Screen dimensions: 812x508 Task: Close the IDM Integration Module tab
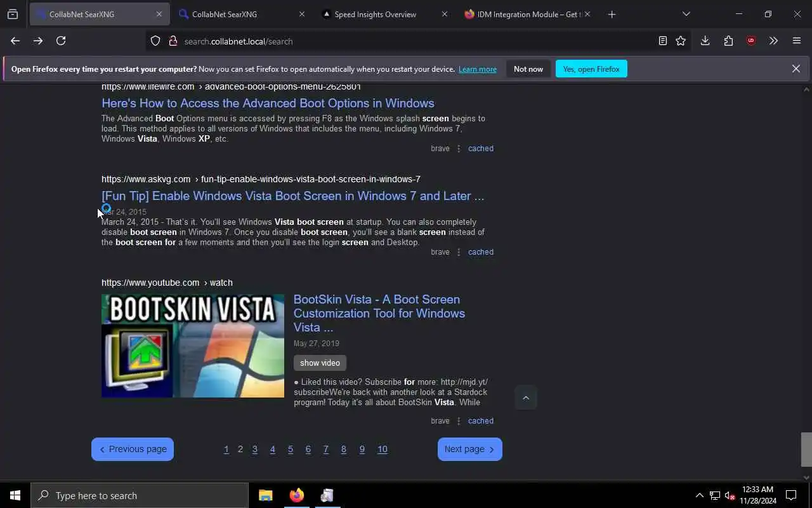click(x=587, y=14)
